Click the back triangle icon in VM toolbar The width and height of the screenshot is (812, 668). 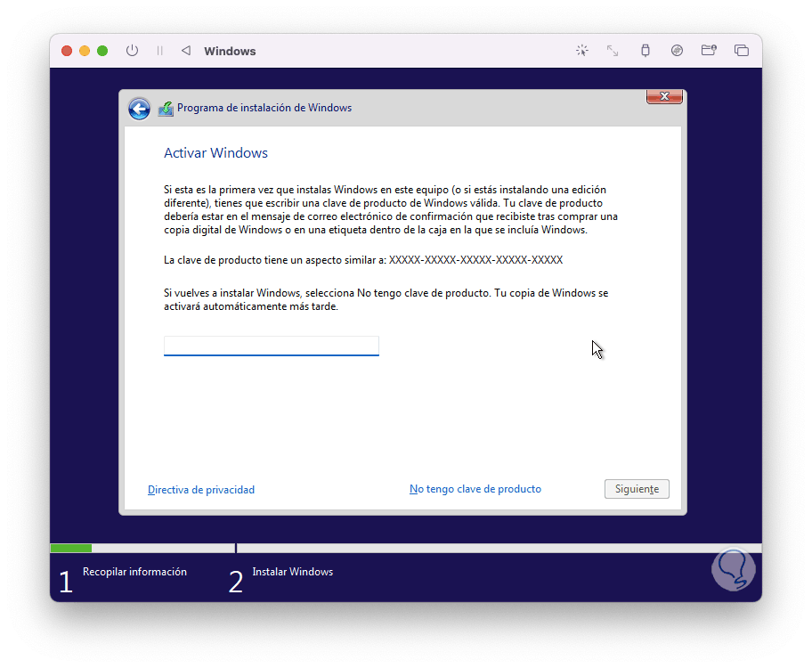click(x=186, y=50)
